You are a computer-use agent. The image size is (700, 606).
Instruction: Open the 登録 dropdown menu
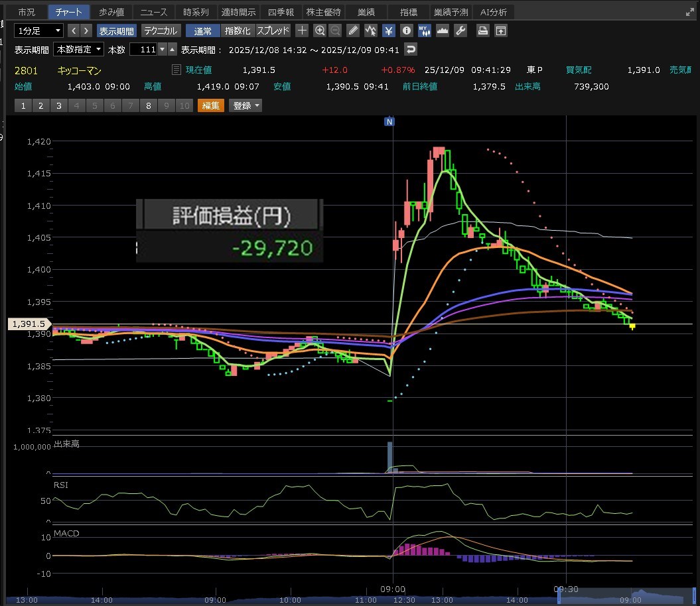click(x=245, y=105)
